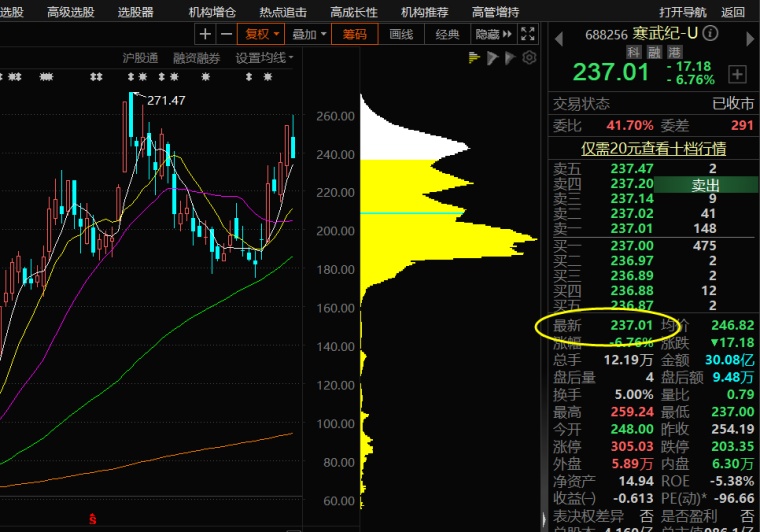The image size is (760, 532).
Task: Add stock to watchlist with plus box
Action: click(737, 74)
